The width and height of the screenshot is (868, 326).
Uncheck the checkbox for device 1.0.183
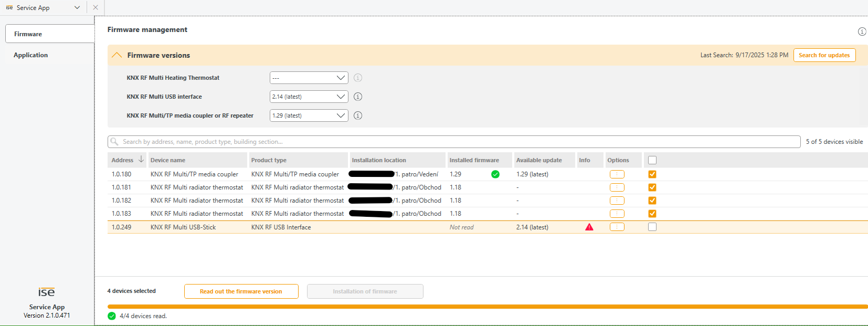652,214
